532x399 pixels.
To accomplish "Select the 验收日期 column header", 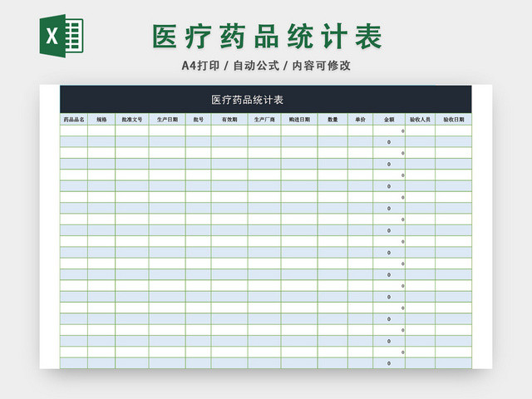I will point(454,120).
